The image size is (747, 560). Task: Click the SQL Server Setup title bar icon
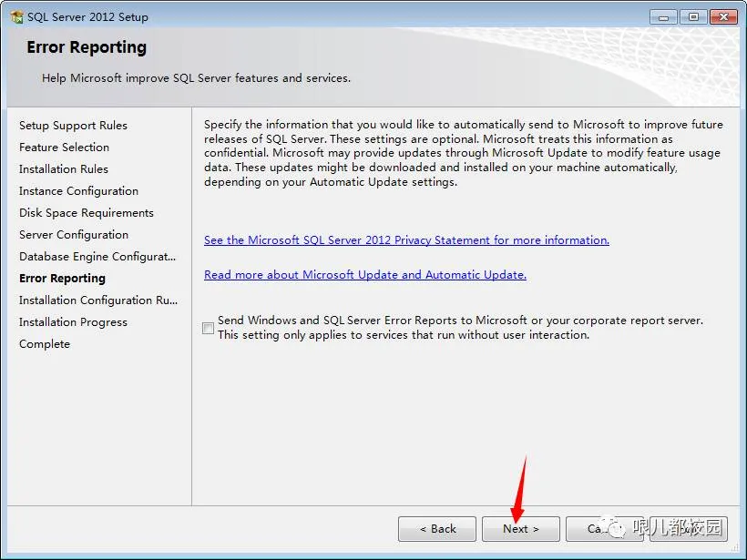click(x=16, y=17)
